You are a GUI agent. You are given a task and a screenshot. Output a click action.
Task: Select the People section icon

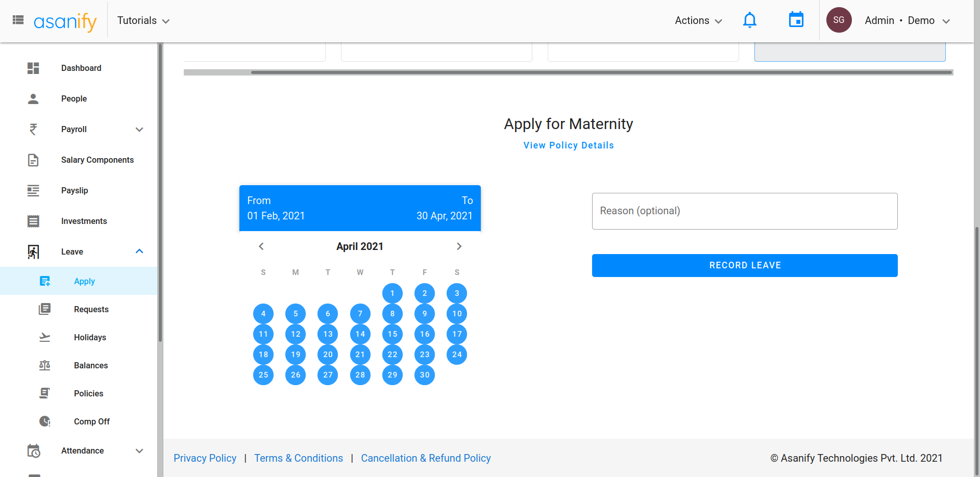pos(33,98)
